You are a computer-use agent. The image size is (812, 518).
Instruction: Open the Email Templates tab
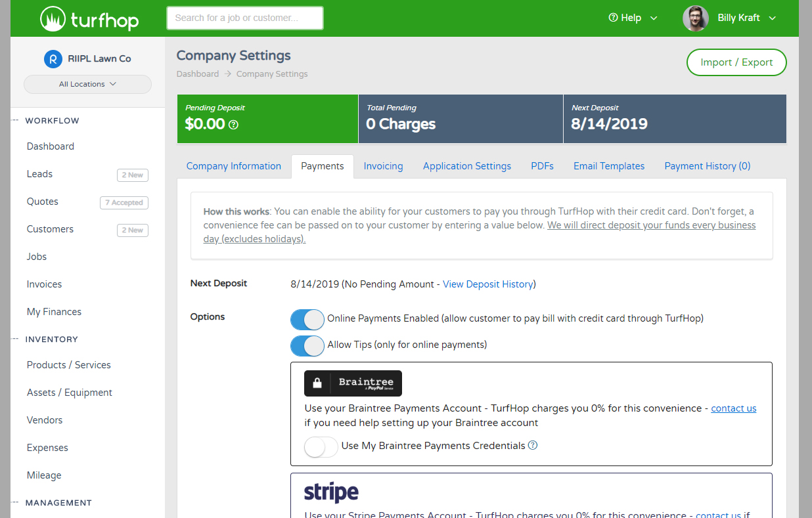[608, 166]
